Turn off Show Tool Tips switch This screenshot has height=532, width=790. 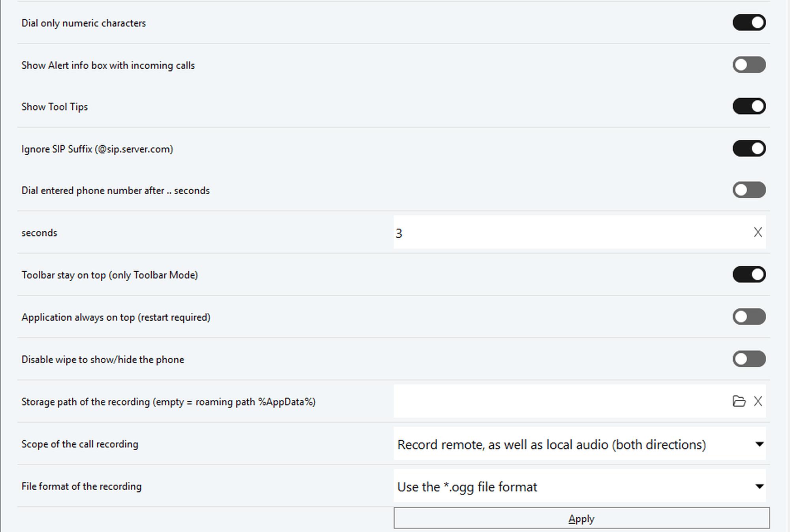pos(749,106)
